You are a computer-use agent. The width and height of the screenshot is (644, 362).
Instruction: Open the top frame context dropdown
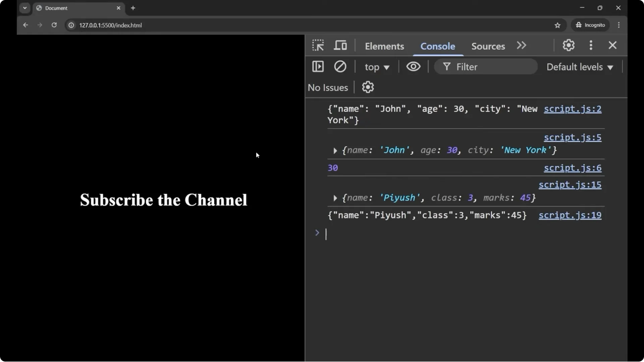point(377,67)
